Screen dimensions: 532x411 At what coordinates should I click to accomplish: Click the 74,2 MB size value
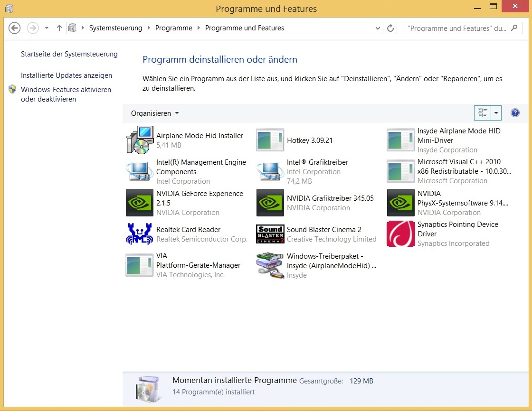click(299, 181)
